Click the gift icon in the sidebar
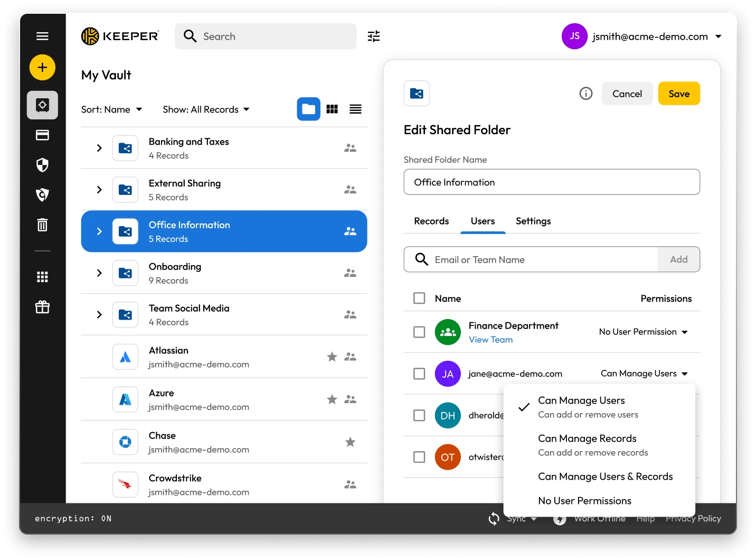Screen dimensions: 756x560 point(42,307)
